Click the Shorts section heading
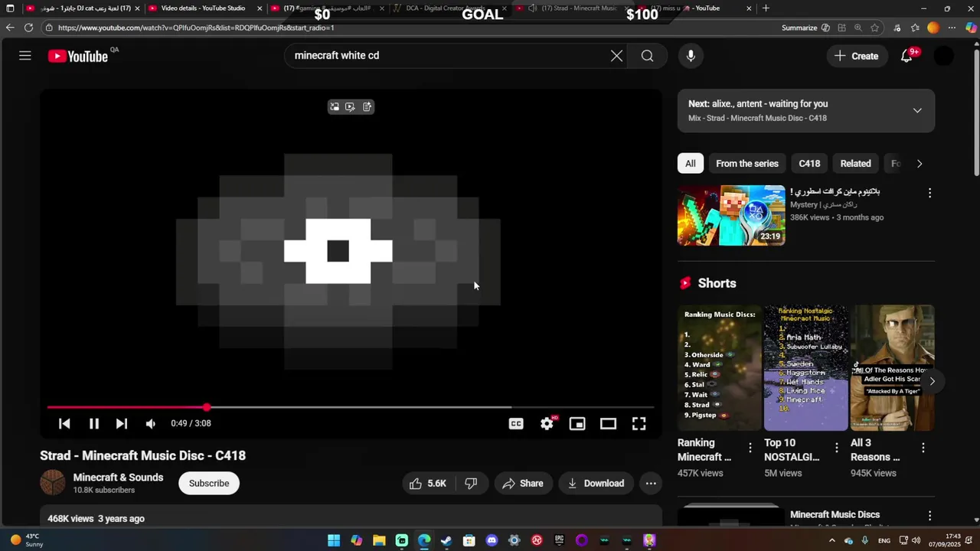Viewport: 980px width, 551px height. click(717, 283)
